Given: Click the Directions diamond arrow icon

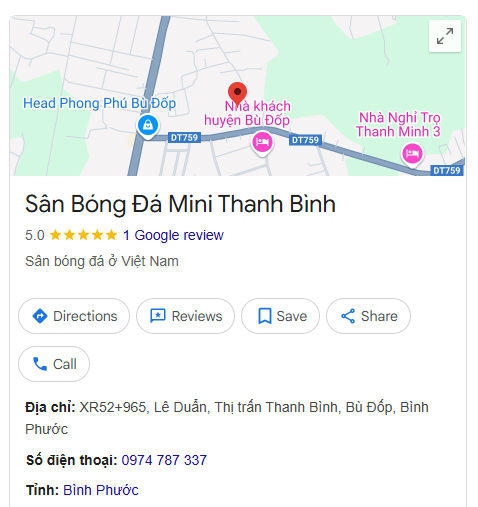Looking at the screenshot, I should [x=40, y=316].
